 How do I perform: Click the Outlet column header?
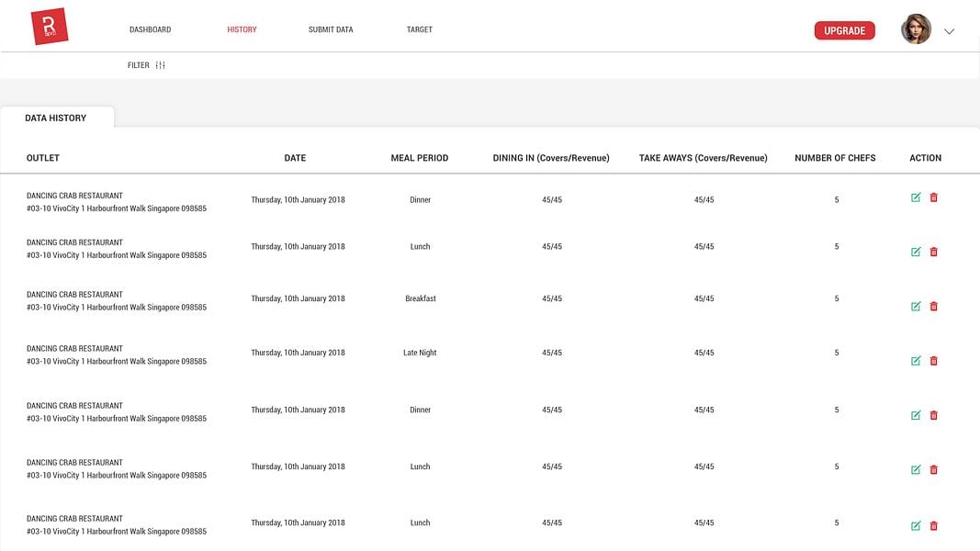click(x=42, y=158)
